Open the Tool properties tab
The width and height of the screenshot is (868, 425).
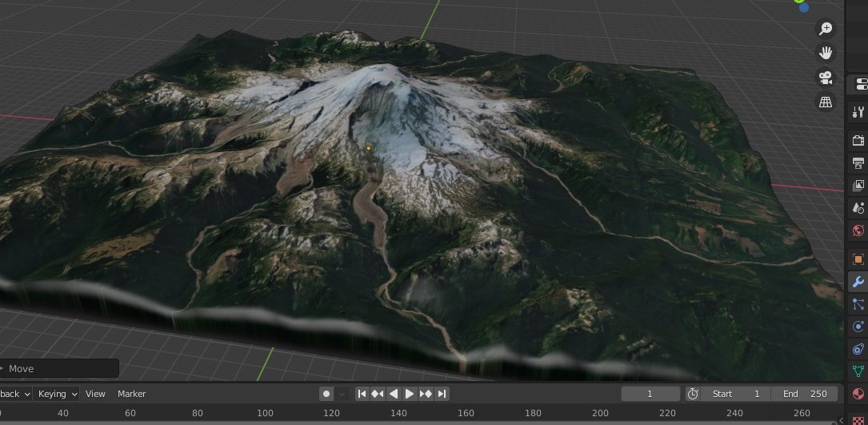858,111
